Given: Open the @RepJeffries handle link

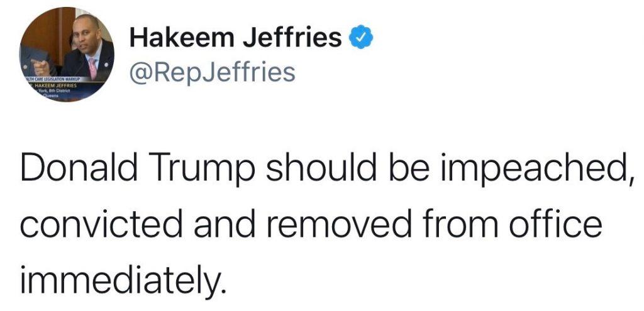Looking at the screenshot, I should [x=212, y=72].
